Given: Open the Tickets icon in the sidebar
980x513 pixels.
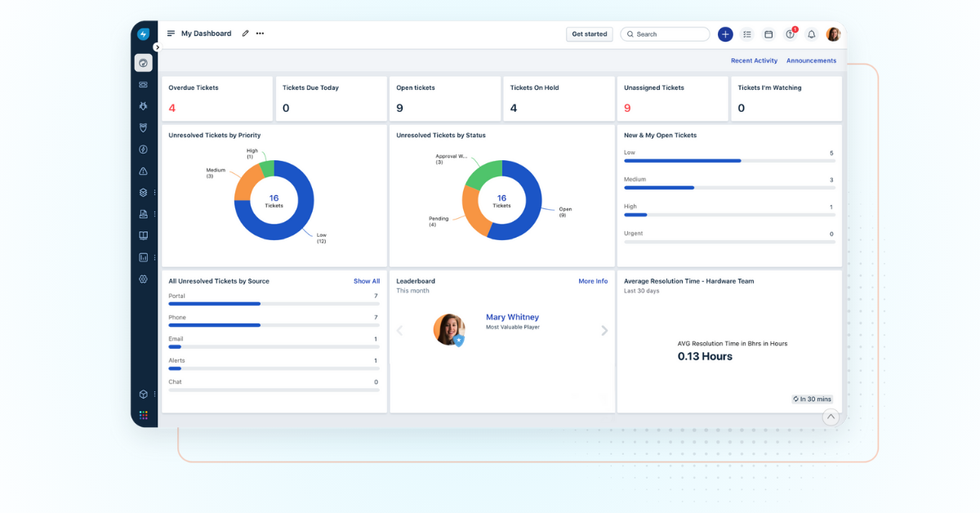Looking at the screenshot, I should pos(143,84).
